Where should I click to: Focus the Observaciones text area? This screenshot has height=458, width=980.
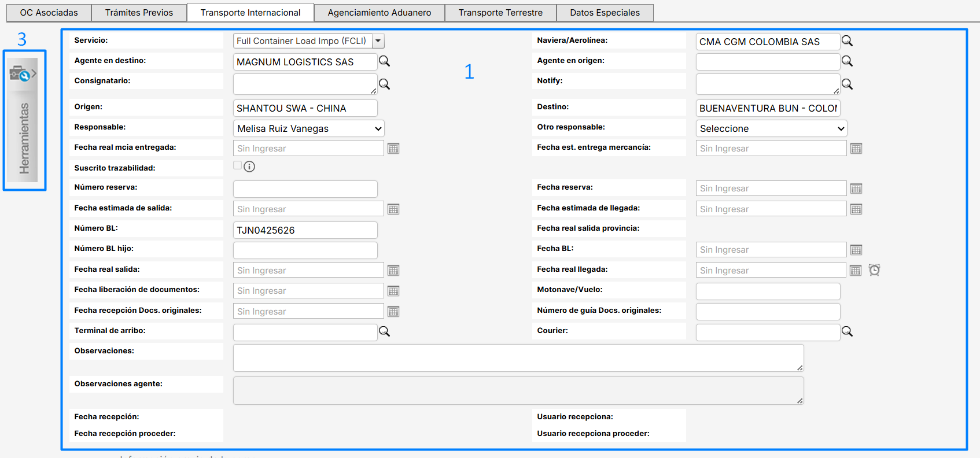518,358
